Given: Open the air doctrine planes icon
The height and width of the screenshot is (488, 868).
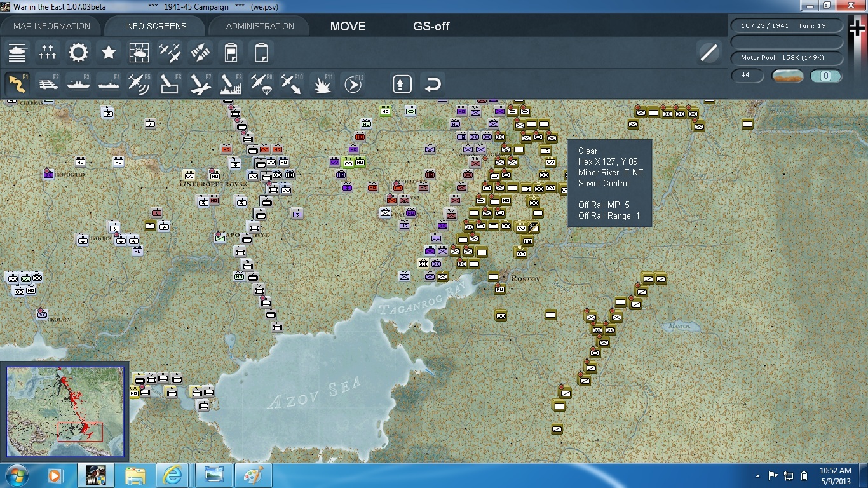Looking at the screenshot, I should coord(170,53).
